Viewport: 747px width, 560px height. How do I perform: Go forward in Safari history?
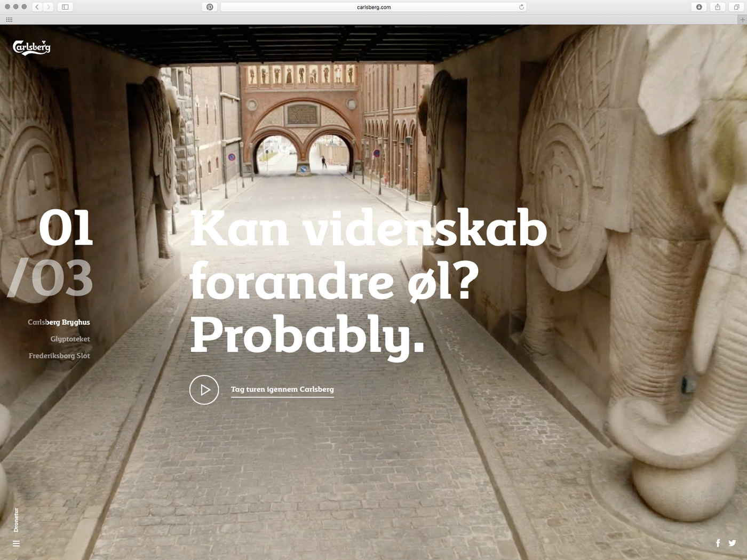49,7
